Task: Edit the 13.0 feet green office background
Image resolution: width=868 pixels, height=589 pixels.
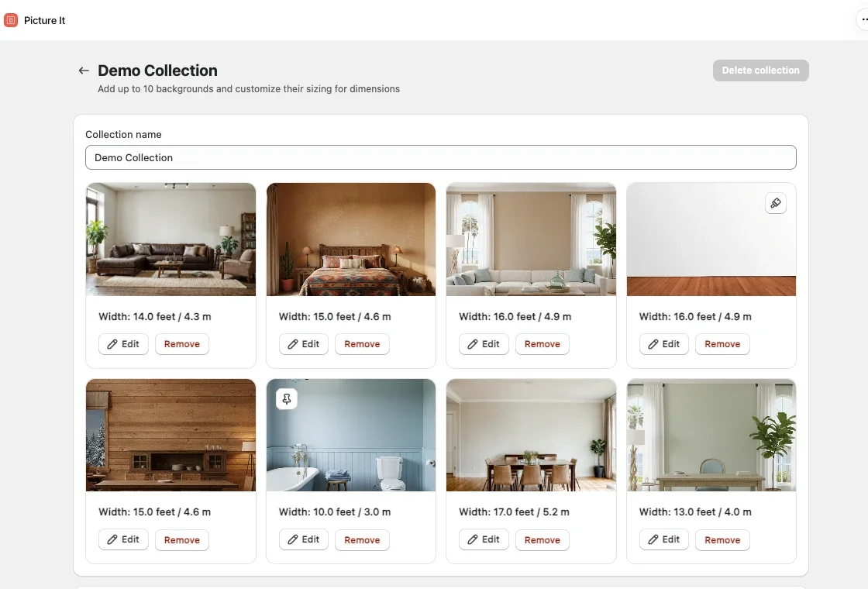Action: point(663,539)
